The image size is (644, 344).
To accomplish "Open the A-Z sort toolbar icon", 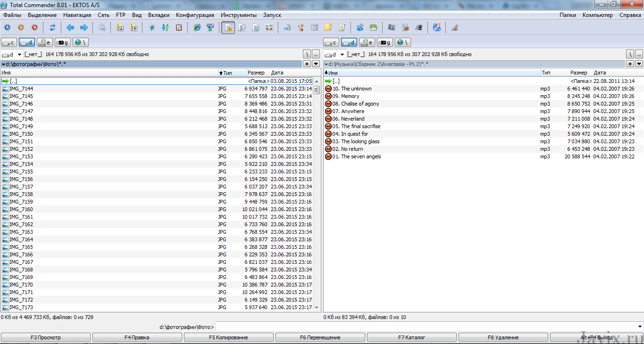I will pos(165,27).
